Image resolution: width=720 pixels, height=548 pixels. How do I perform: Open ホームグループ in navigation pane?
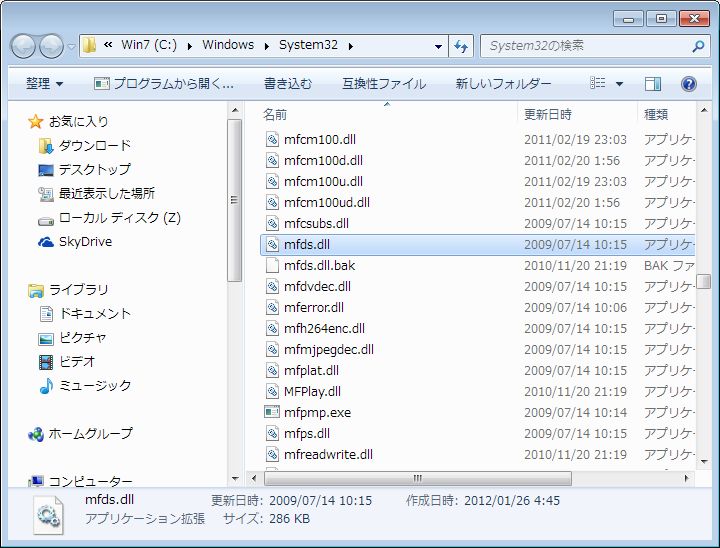coord(90,433)
